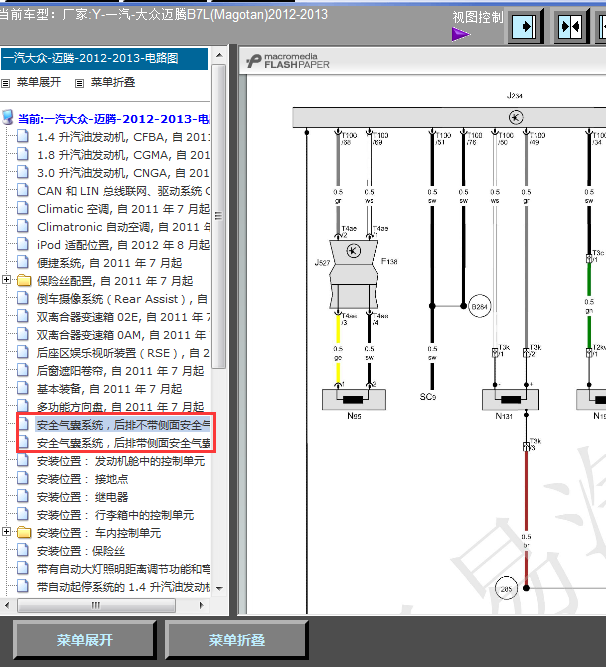Click the bottom 菜单折叠 button
This screenshot has height=667, width=606.
coord(237,640)
